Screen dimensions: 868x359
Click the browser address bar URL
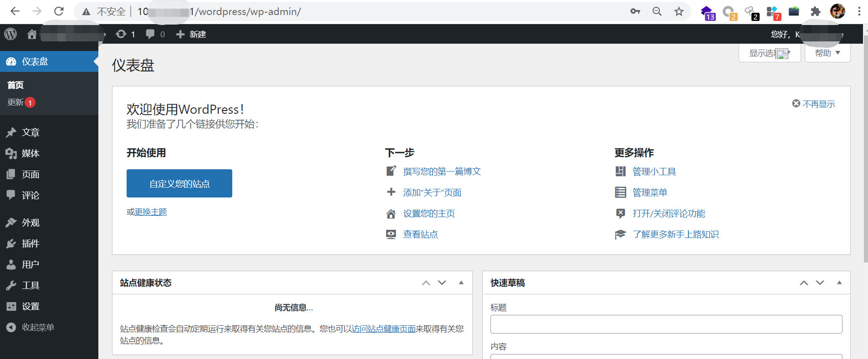[219, 11]
